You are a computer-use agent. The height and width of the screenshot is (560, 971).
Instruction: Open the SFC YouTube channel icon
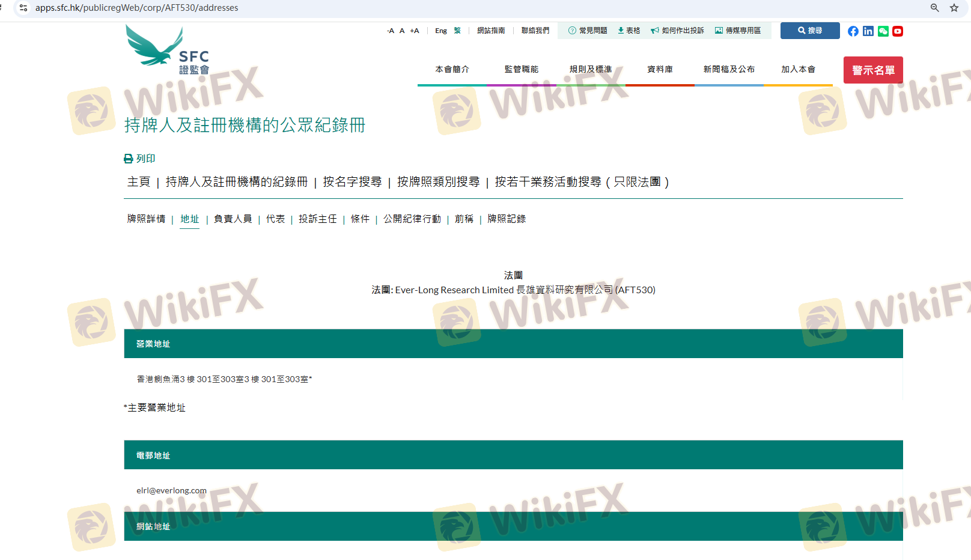click(x=898, y=31)
